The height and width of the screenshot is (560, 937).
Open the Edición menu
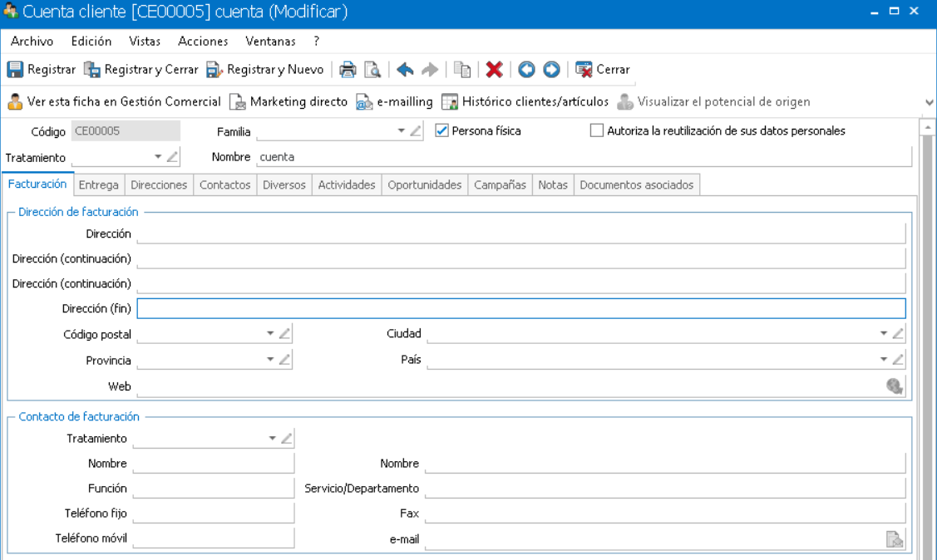coord(91,42)
